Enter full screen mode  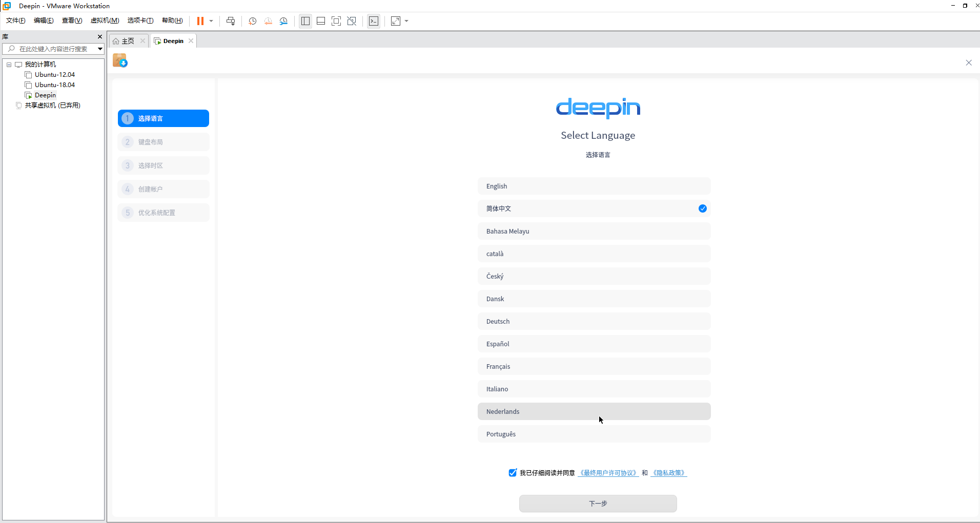[336, 21]
